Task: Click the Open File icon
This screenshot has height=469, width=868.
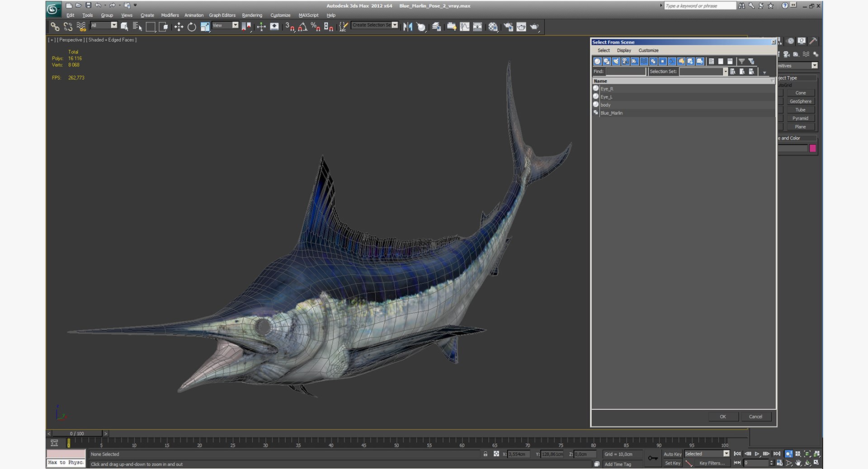Action: [79, 5]
